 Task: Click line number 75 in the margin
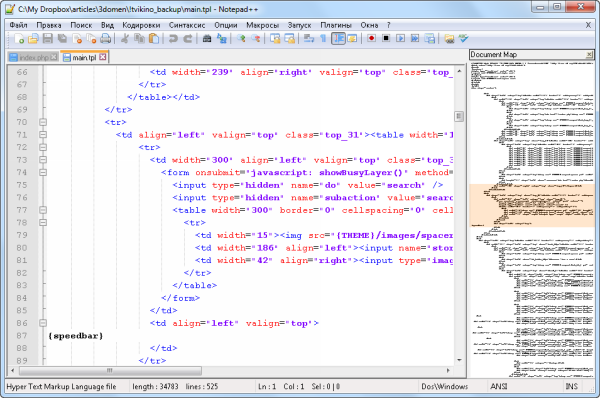coord(22,185)
